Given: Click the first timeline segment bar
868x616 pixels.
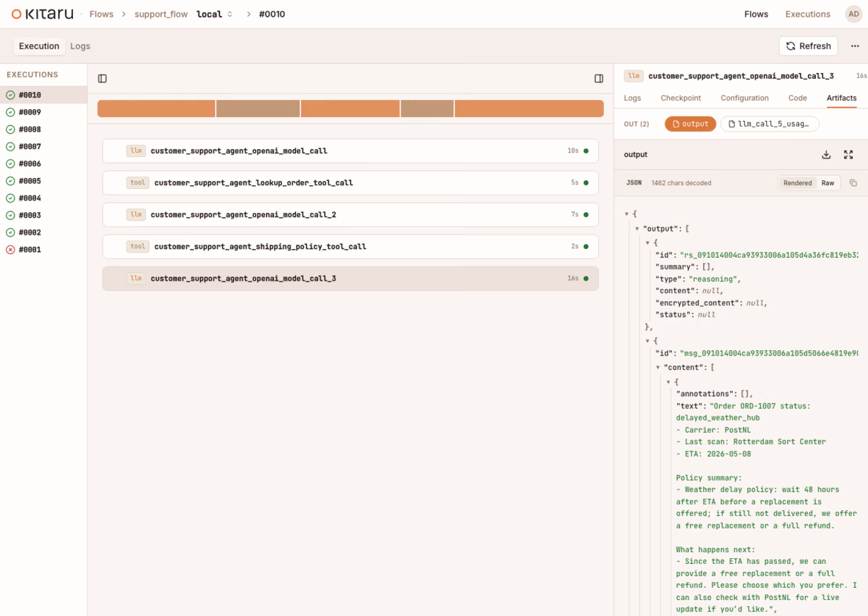Looking at the screenshot, I should [156, 109].
